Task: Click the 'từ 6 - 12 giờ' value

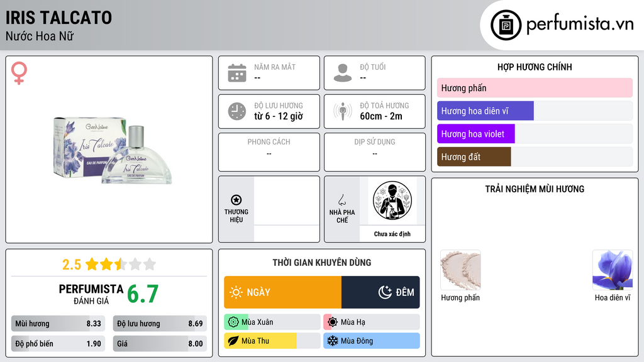Action: pos(279,116)
